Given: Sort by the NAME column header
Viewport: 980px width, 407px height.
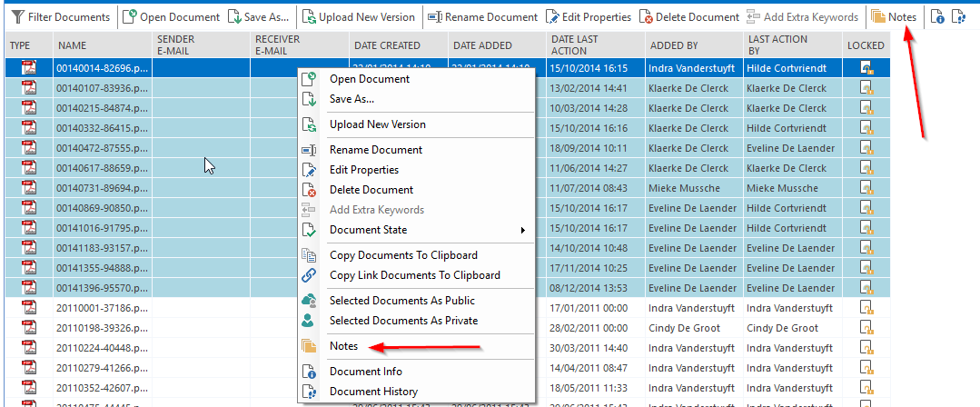Looking at the screenshot, I should (x=103, y=45).
